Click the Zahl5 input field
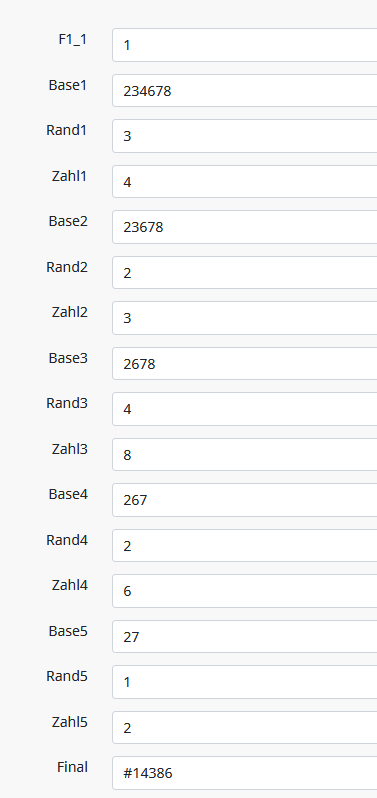Screen dimensions: 377x798 (x=245, y=728)
